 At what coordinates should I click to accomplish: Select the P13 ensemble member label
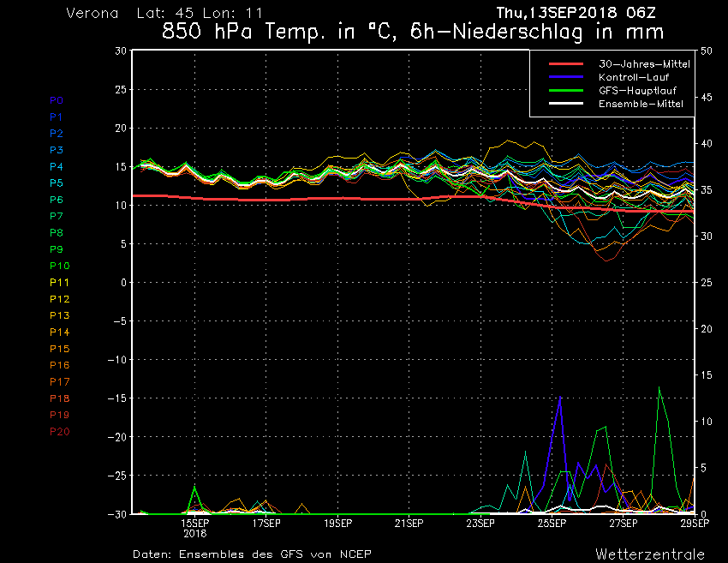[59, 315]
